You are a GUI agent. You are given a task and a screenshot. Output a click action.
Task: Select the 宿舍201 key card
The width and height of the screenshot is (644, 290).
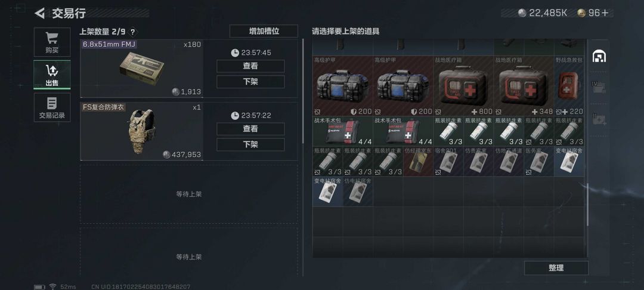point(448,162)
